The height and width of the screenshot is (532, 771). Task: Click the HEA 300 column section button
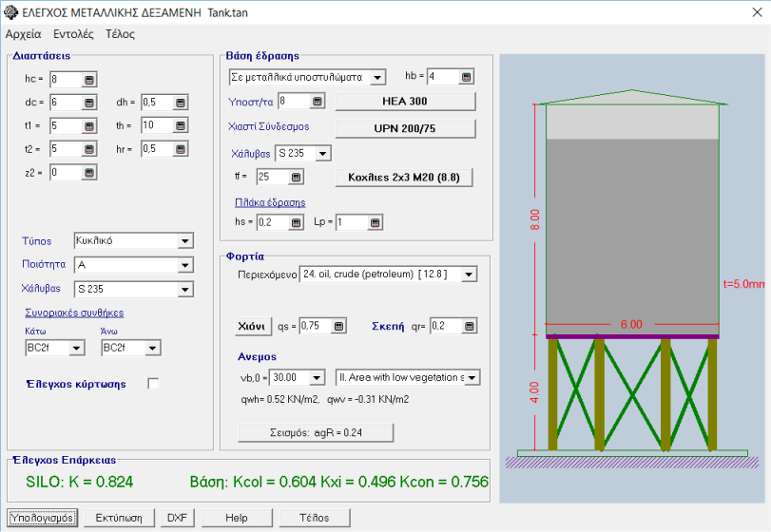click(x=404, y=102)
